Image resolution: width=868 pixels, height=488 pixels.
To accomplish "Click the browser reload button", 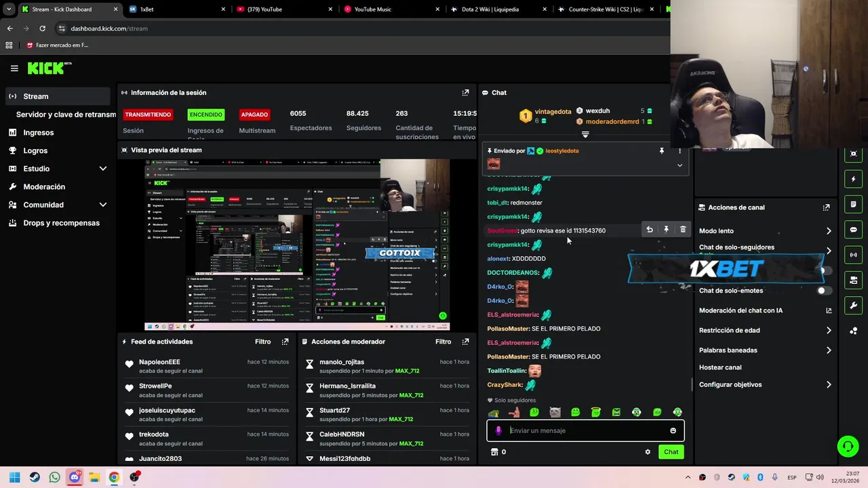I will click(x=42, y=28).
